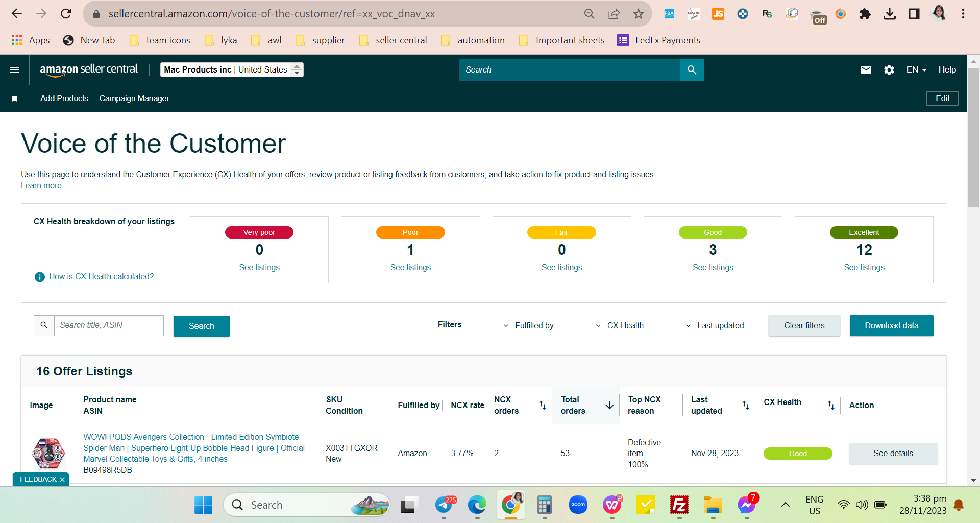980x523 pixels.
Task: Open the settings gear icon
Action: point(889,70)
